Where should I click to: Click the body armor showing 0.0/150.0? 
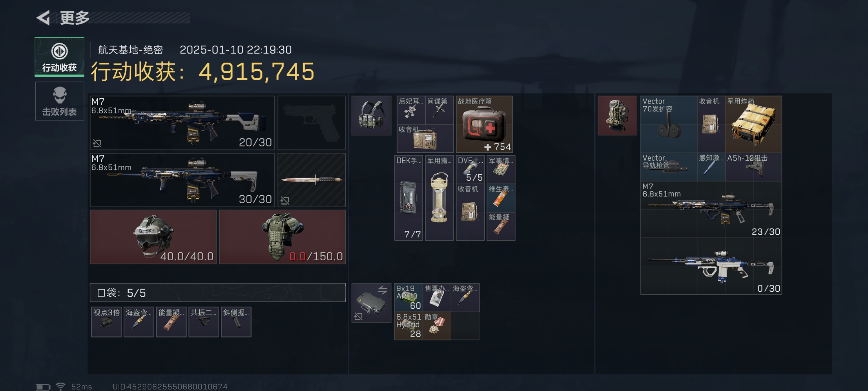coord(282,237)
